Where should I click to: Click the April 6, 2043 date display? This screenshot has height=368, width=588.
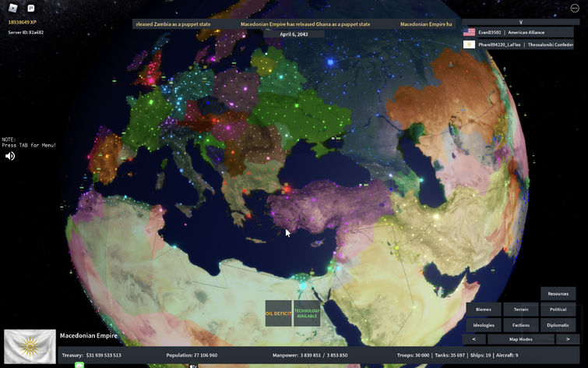point(294,34)
